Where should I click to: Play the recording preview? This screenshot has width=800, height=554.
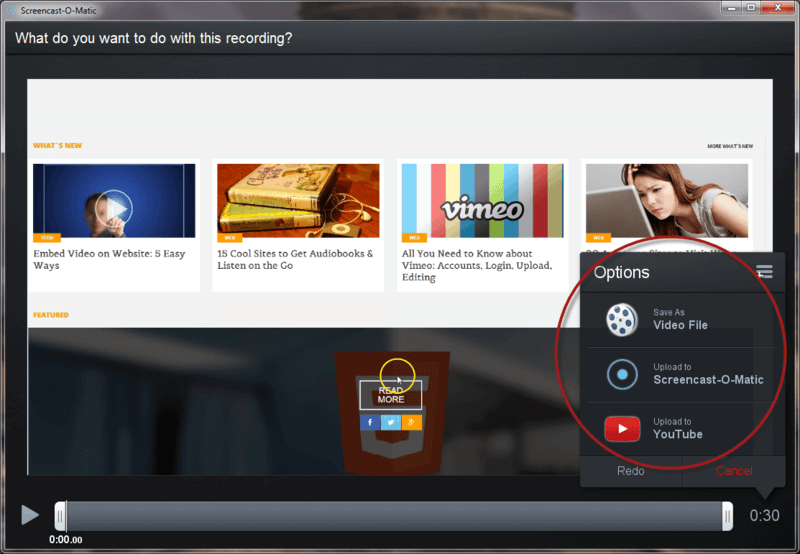point(30,515)
